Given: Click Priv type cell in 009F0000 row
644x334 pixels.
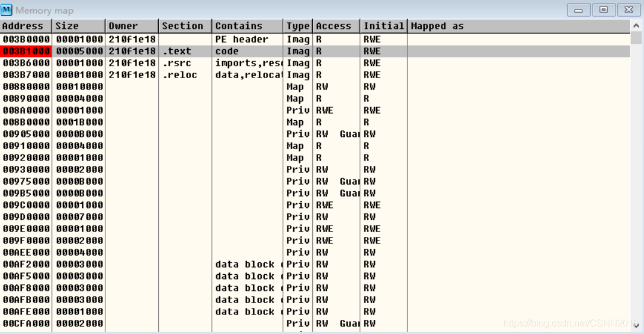Looking at the screenshot, I should tap(298, 240).
